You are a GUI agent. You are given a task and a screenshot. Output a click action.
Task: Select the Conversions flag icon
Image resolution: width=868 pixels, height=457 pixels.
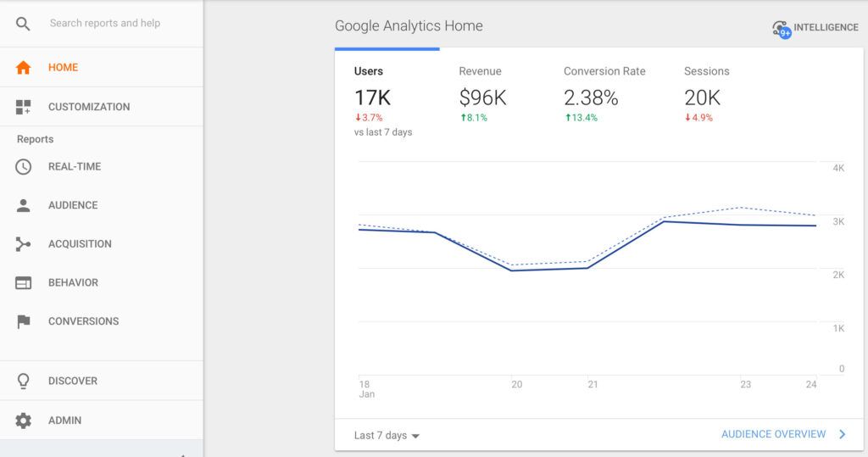23,321
